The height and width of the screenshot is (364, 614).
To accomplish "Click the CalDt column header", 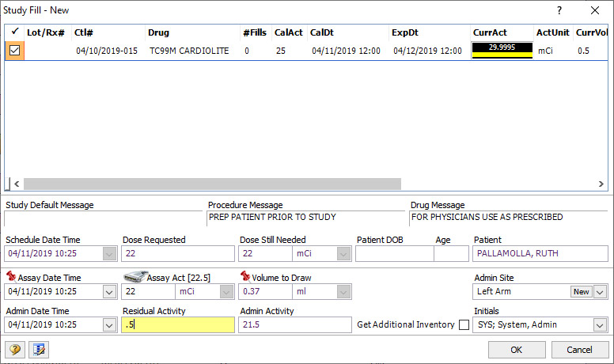I will click(347, 32).
